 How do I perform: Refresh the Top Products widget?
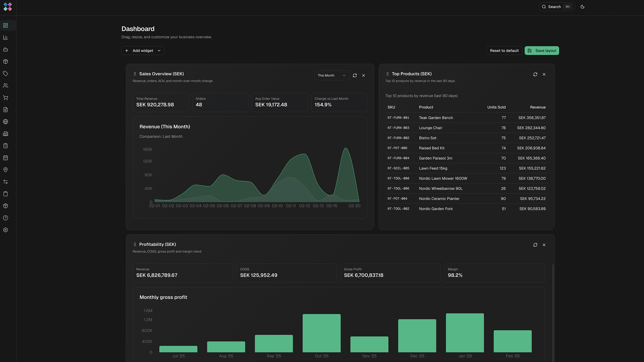click(535, 74)
